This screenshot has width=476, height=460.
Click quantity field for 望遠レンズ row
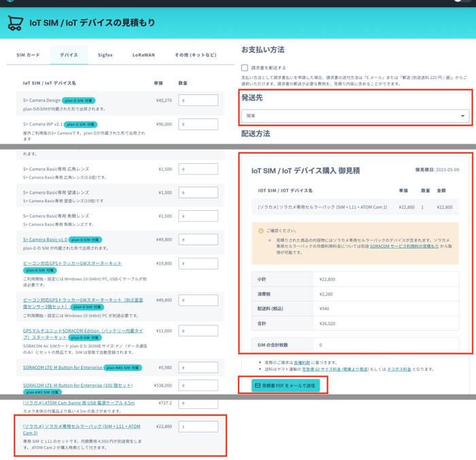(199, 193)
